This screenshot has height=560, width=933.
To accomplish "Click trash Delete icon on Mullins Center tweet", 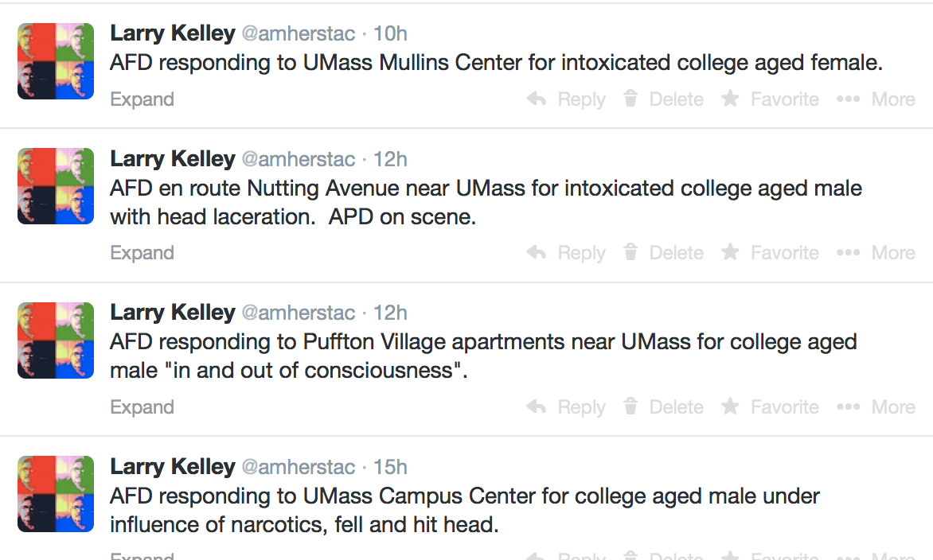I will [x=630, y=99].
